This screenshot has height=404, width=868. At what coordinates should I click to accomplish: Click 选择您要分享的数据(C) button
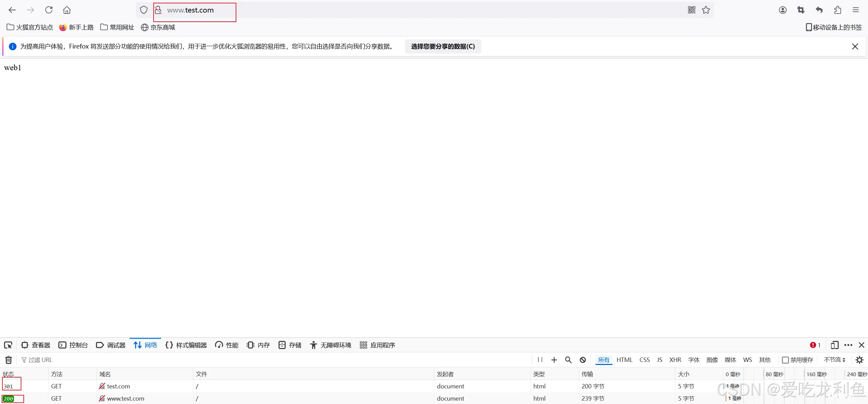coord(443,46)
